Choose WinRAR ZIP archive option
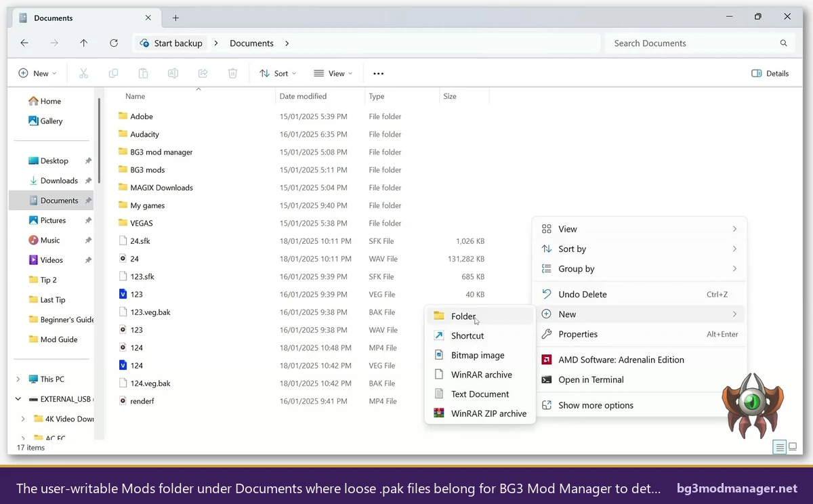The image size is (813, 504). coord(480,414)
